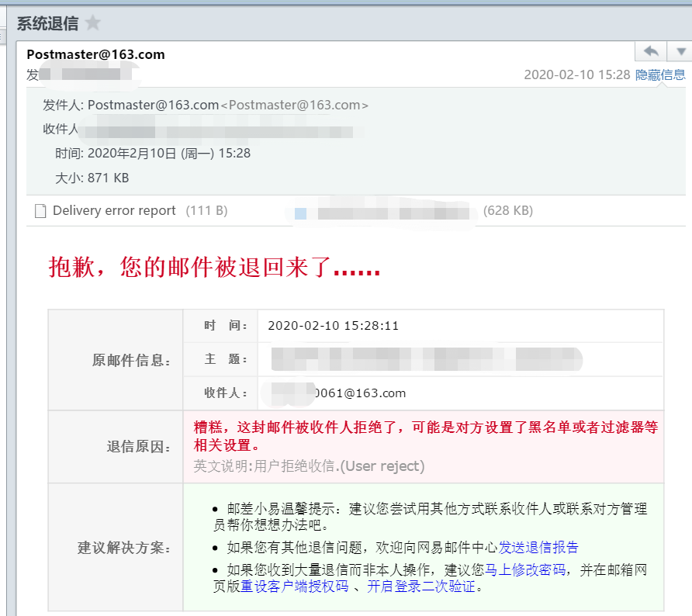Screen dimensions: 692x616
Task: Click the reply arrow button
Action: point(651,52)
